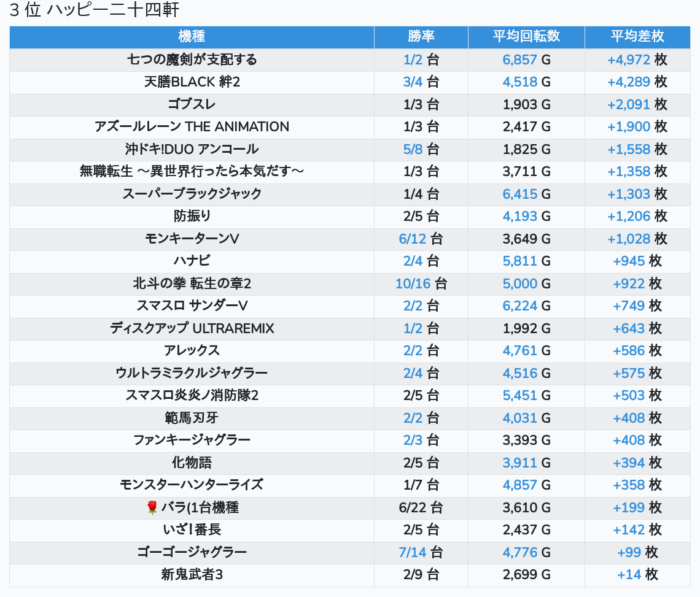
Task: Click the 平均回転数 column header
Action: click(526, 37)
